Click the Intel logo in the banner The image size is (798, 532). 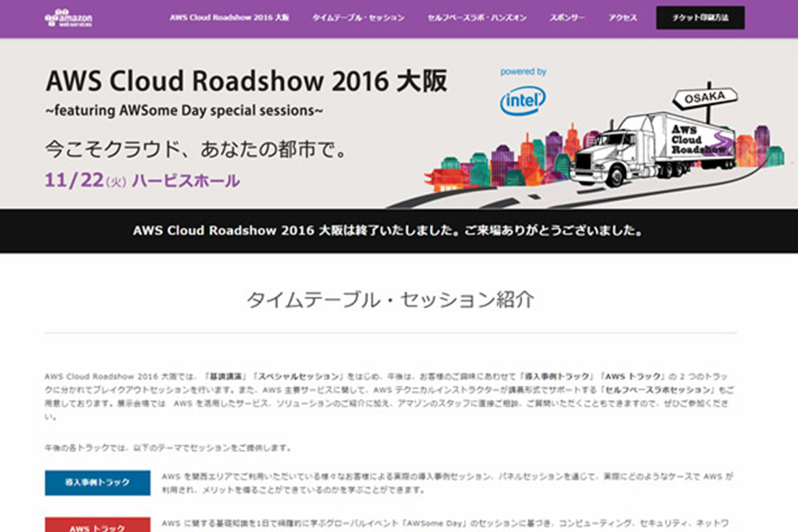(522, 100)
